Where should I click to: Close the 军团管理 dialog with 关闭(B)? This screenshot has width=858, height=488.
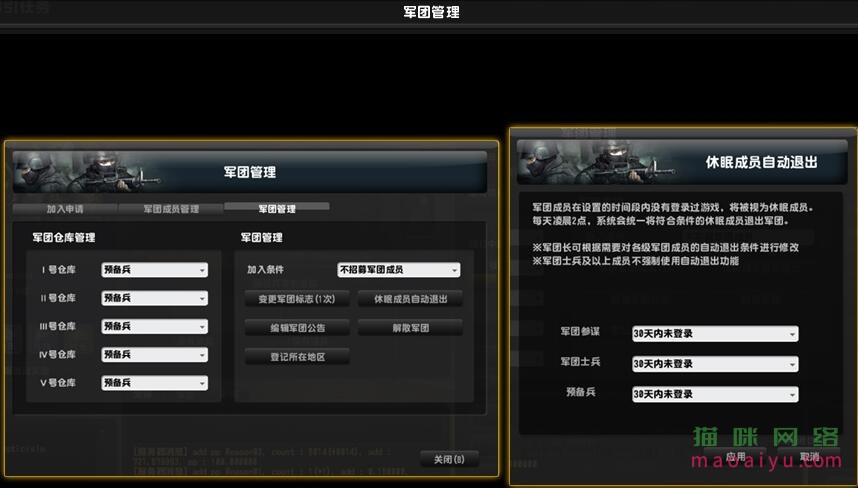[x=449, y=459]
